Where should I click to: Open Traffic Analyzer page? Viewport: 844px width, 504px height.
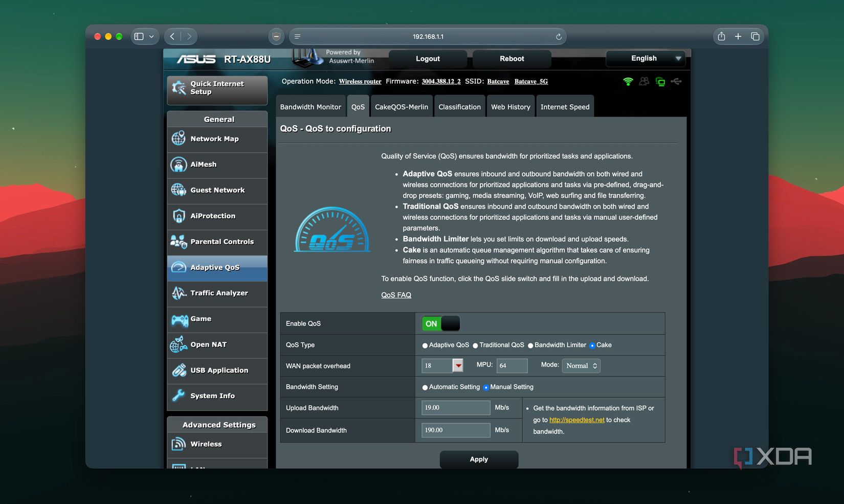[217, 293]
